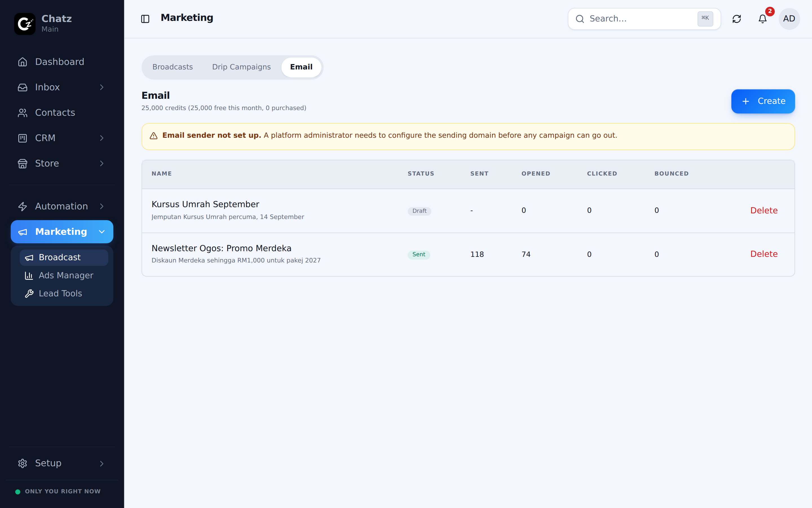Screen dimensions: 812x508
Task: Click the Marketing megaphone icon
Action: 23,232
